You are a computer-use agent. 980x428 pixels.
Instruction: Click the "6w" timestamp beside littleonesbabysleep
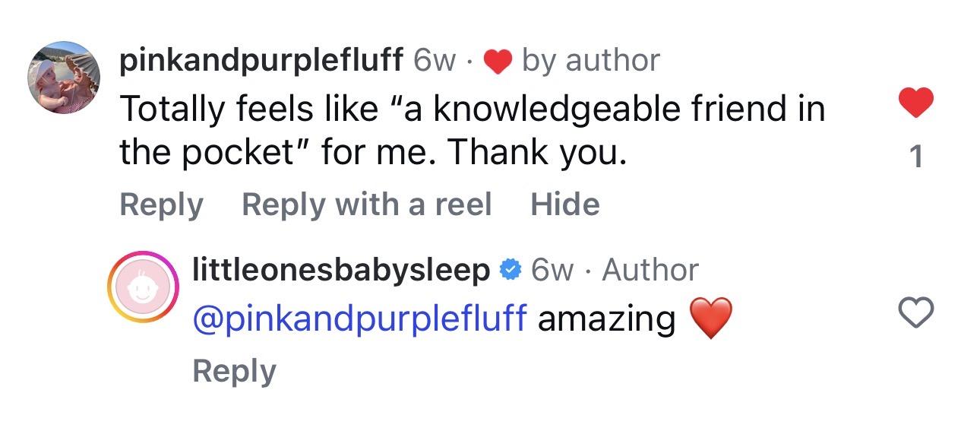[552, 270]
